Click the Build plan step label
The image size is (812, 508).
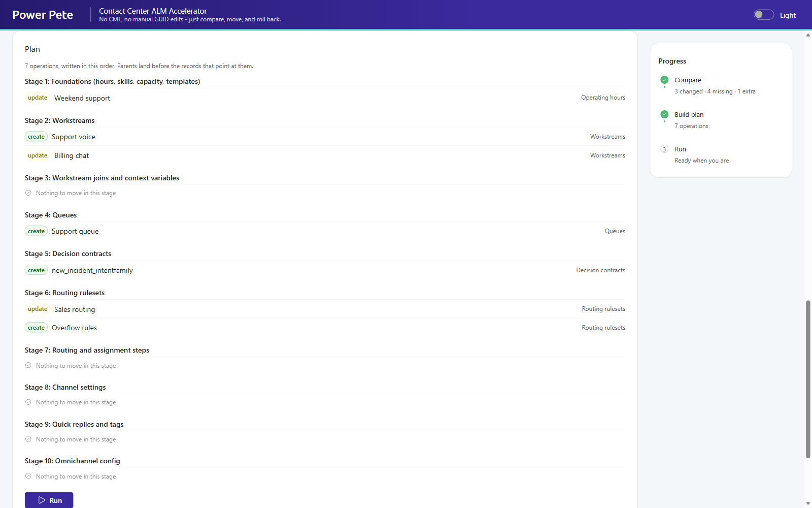tap(689, 114)
